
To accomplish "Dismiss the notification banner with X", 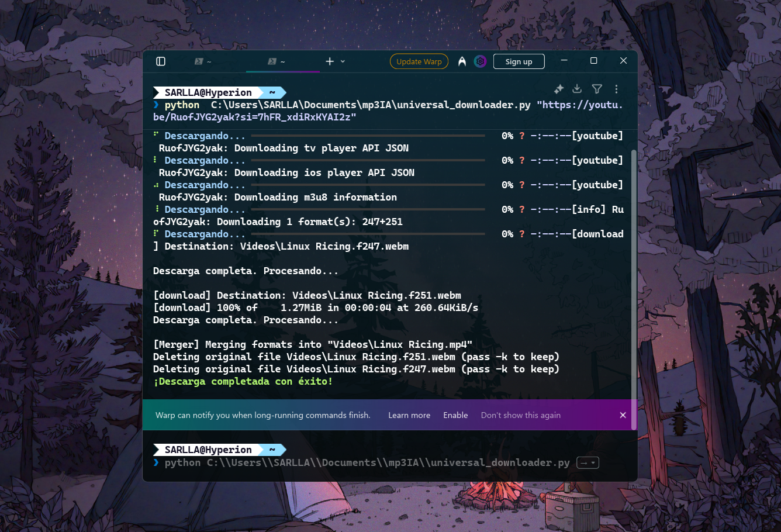I will pyautogui.click(x=623, y=415).
